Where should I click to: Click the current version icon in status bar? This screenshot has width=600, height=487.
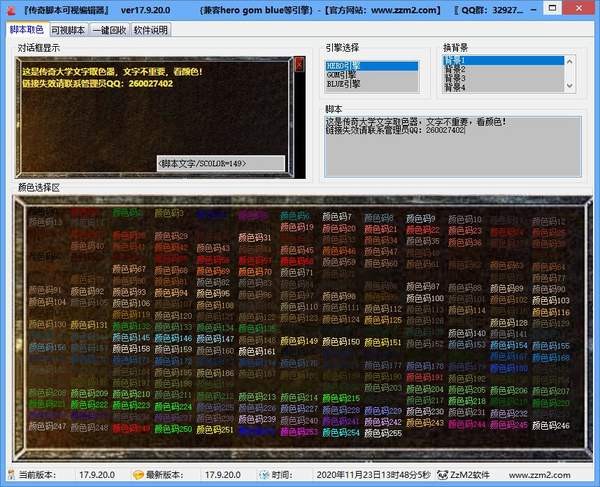[11, 475]
